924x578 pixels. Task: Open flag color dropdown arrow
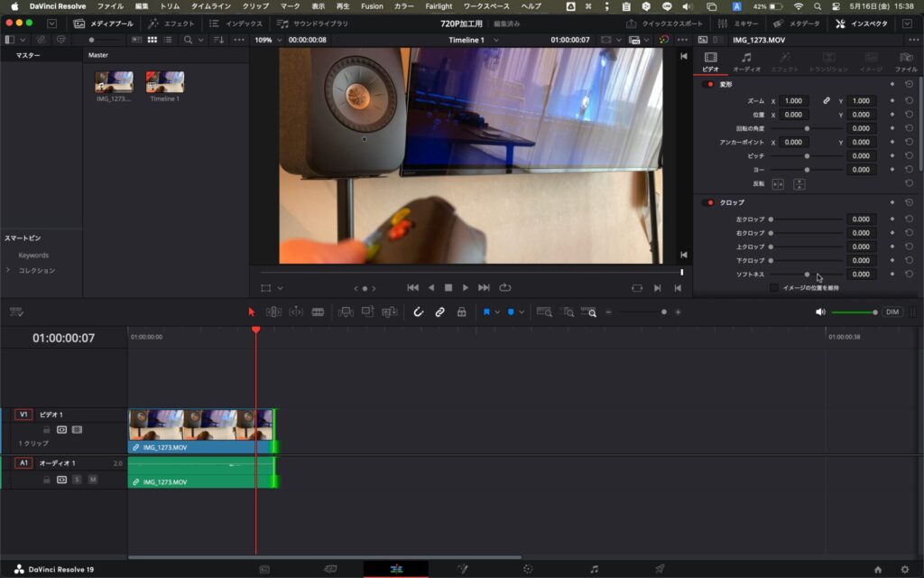[497, 312]
